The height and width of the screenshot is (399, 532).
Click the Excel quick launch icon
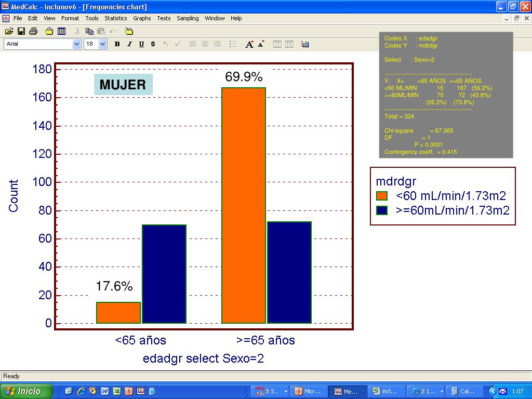[117, 391]
